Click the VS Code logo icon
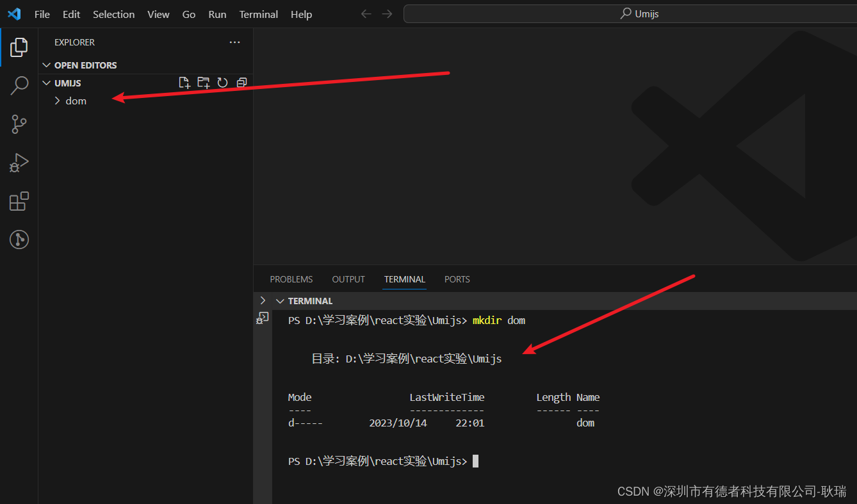The width and height of the screenshot is (857, 504). (x=14, y=14)
